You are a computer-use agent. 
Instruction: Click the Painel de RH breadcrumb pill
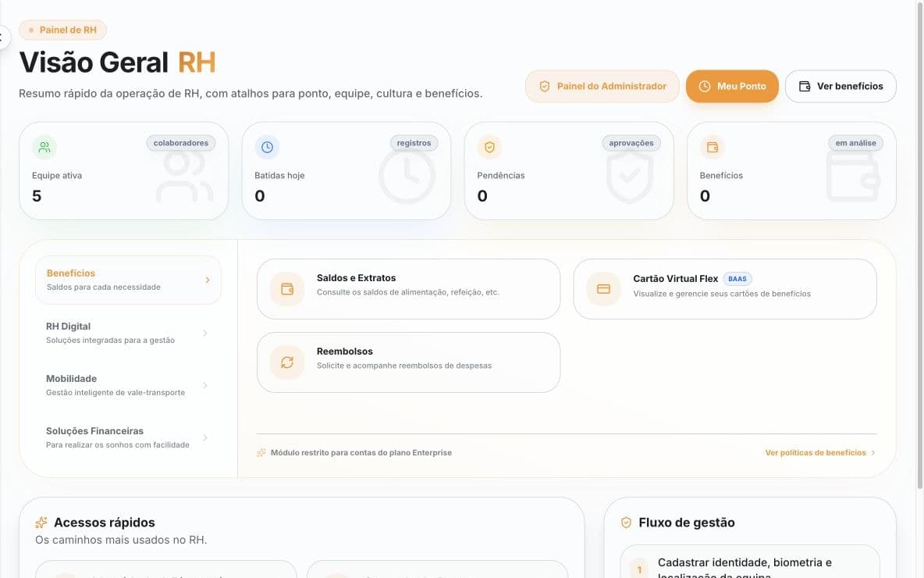pos(62,30)
